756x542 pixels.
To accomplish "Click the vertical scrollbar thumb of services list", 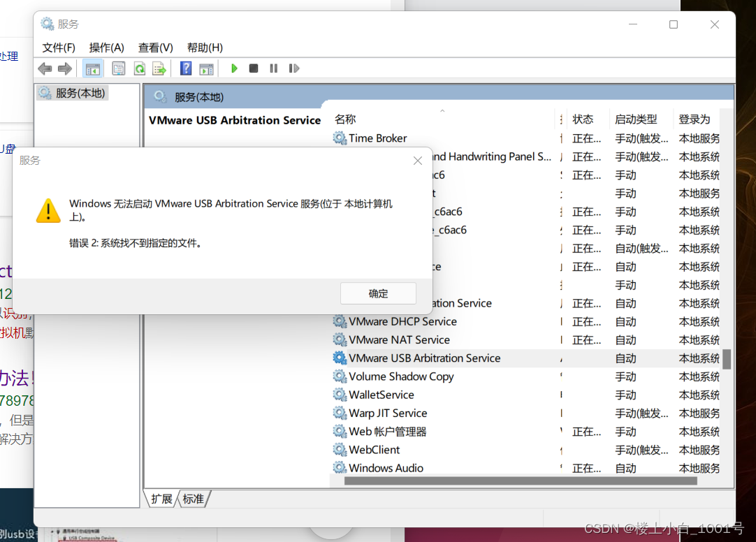I will point(727,359).
